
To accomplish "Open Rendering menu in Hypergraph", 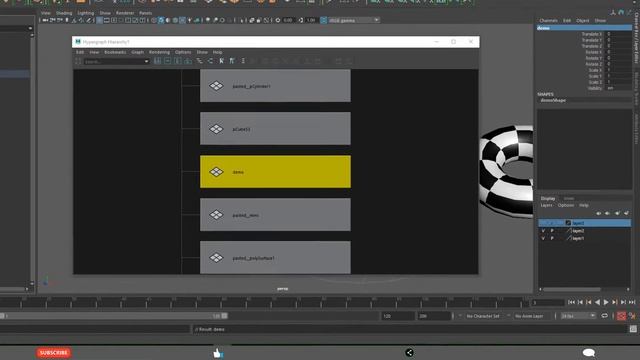I will click(159, 52).
